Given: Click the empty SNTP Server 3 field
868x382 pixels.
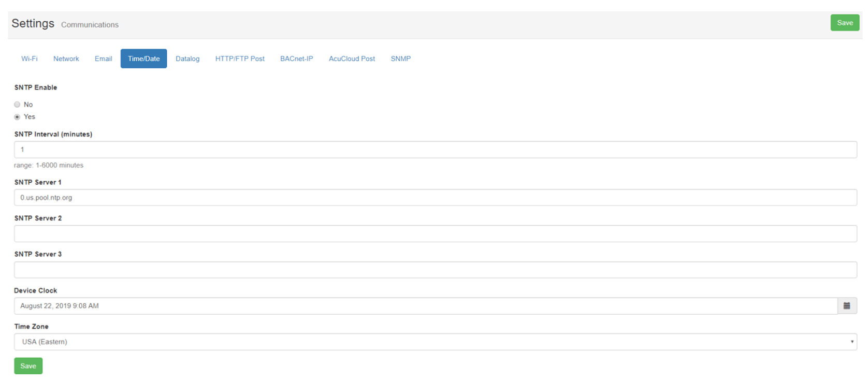Looking at the screenshot, I should pyautogui.click(x=435, y=270).
